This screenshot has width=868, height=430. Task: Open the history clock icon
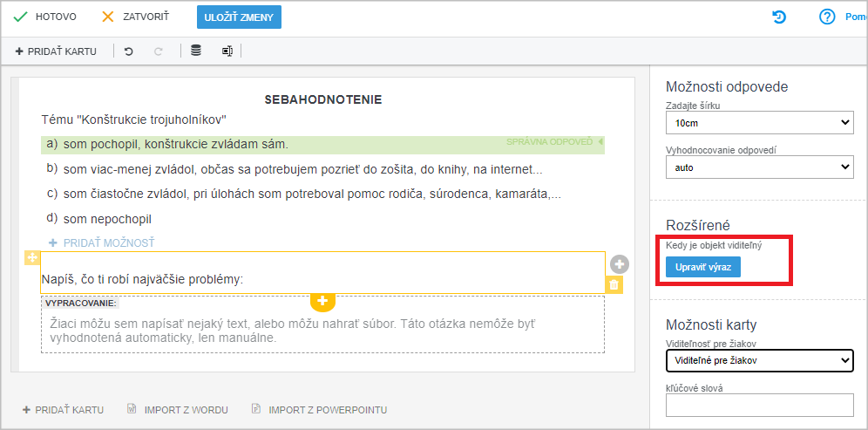[x=779, y=17]
